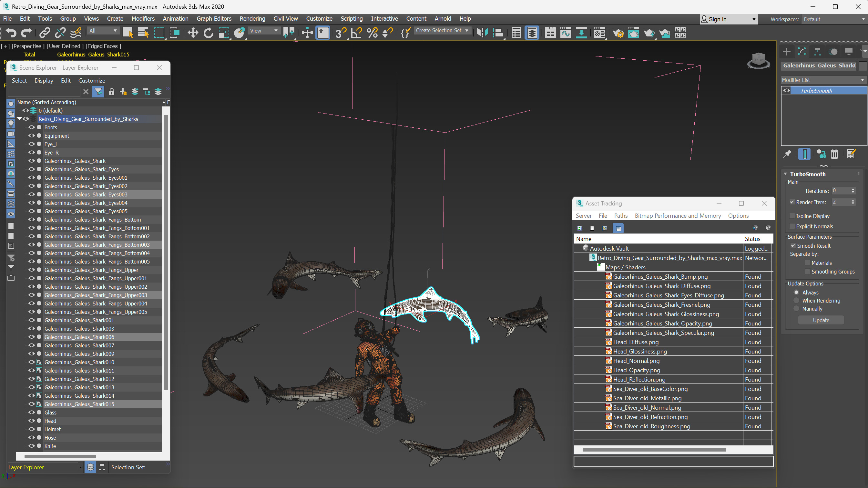Enable Isoline Display checkbox

(792, 216)
